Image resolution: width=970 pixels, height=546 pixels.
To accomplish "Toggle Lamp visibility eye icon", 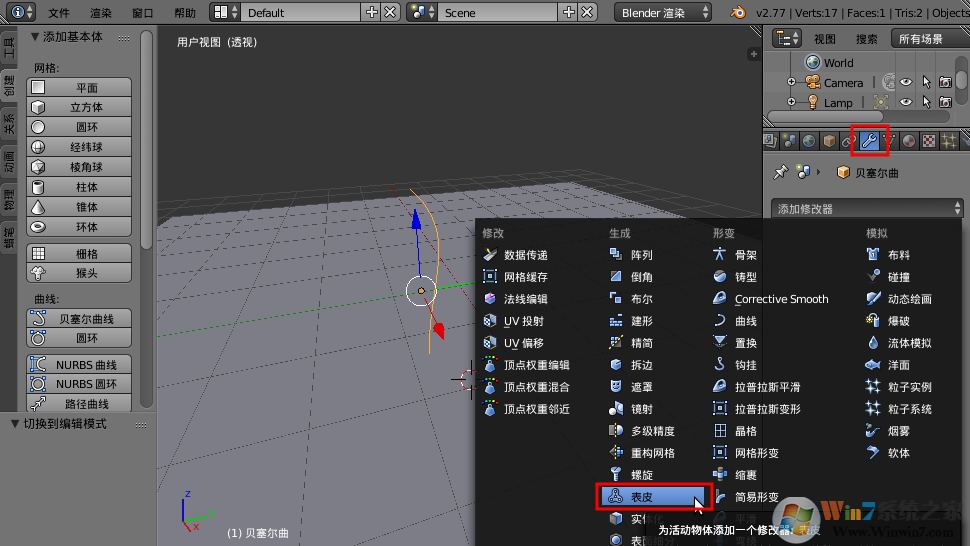I will coord(906,102).
